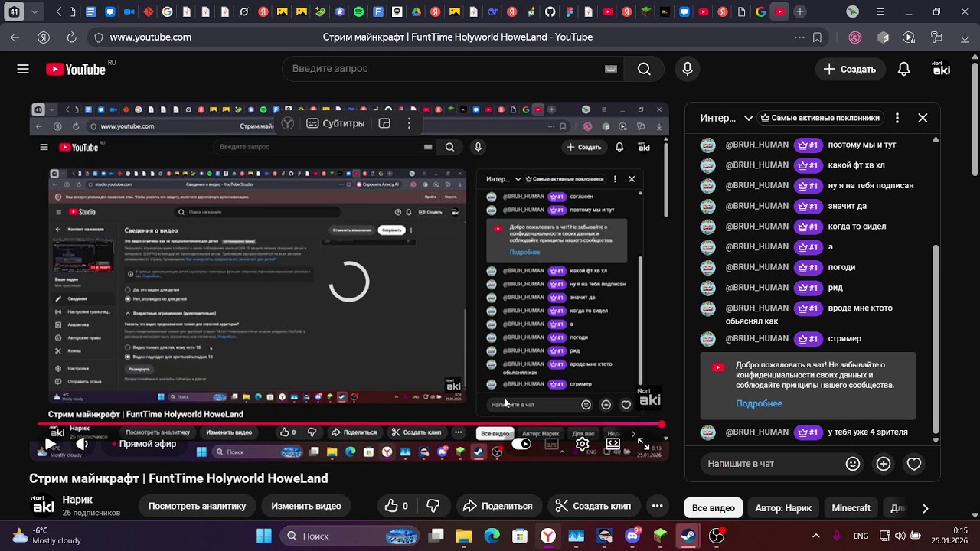Click Изменить видео button
This screenshot has height=551, width=980.
(306, 506)
